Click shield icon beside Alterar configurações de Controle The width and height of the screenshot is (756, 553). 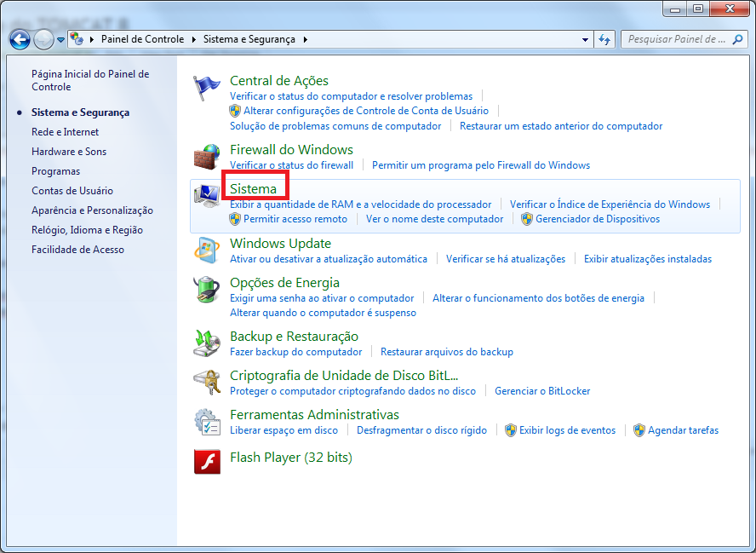point(235,111)
